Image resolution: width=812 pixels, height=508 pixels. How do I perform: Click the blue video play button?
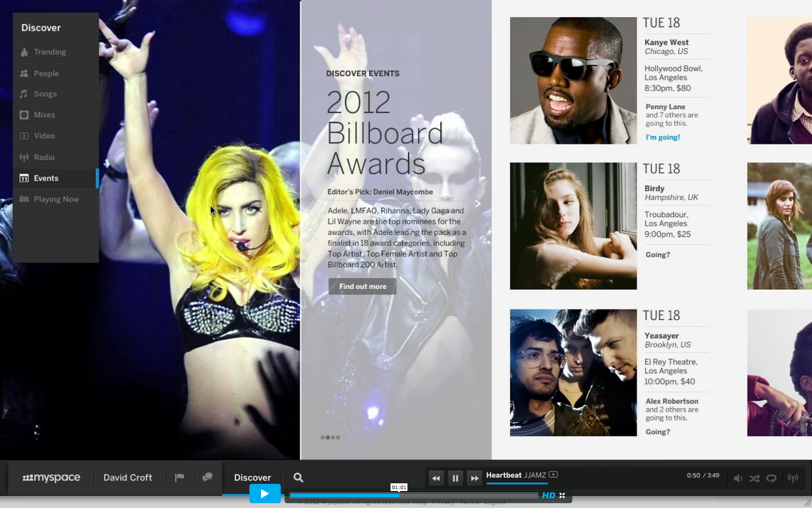click(x=265, y=493)
